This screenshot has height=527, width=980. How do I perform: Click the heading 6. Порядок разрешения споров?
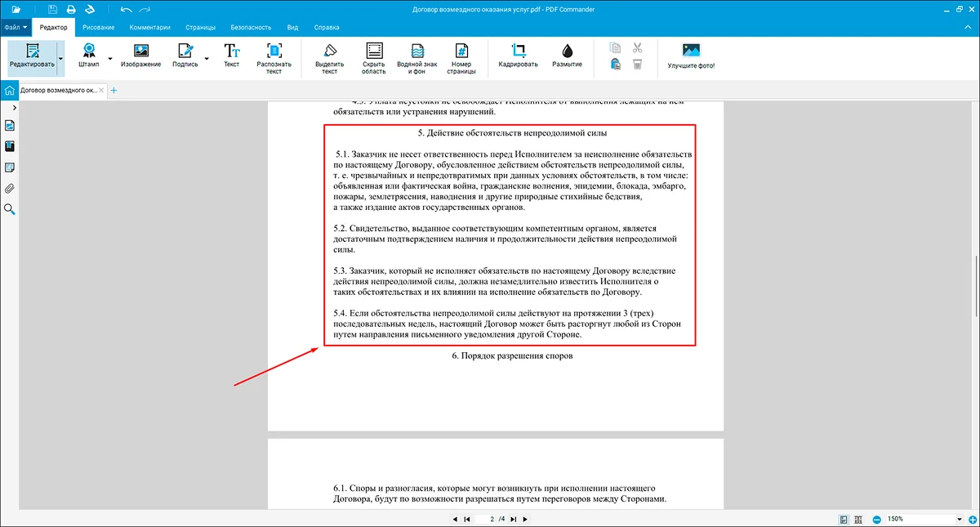click(512, 355)
